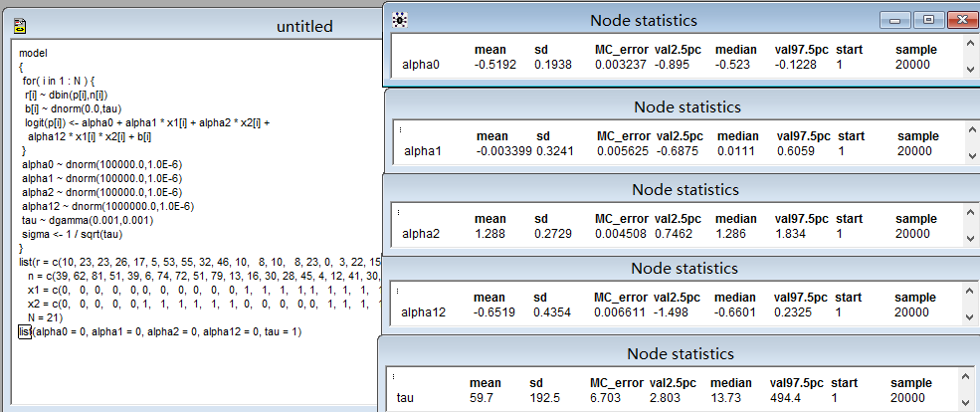
Task: Click scroll-up arrow in alpha1 statistics window
Action: click(970, 128)
